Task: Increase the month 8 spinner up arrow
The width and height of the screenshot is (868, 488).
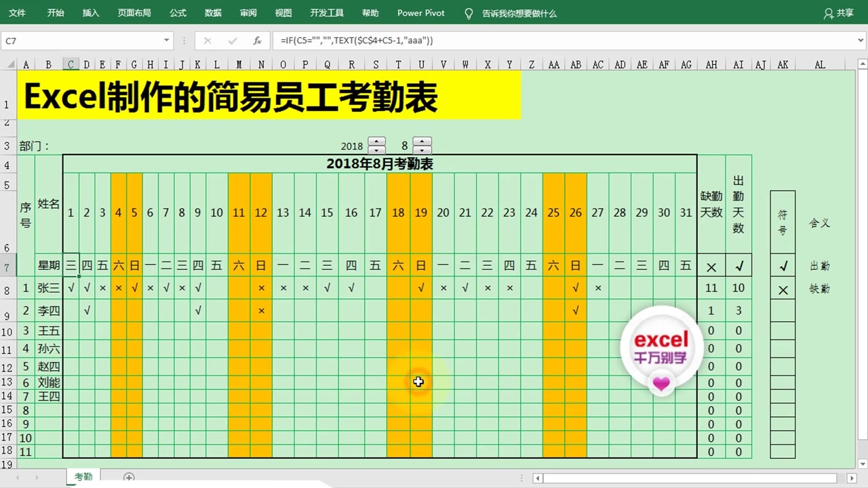Action: click(x=422, y=142)
